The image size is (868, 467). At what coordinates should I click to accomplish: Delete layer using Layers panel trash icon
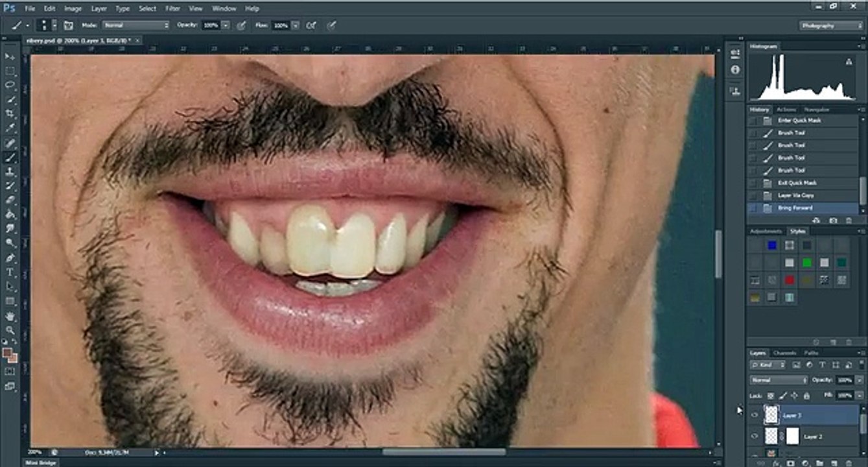849,463
